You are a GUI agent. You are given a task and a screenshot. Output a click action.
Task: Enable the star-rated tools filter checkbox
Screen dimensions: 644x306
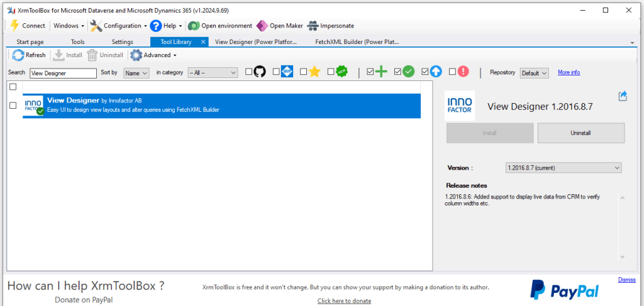304,72
